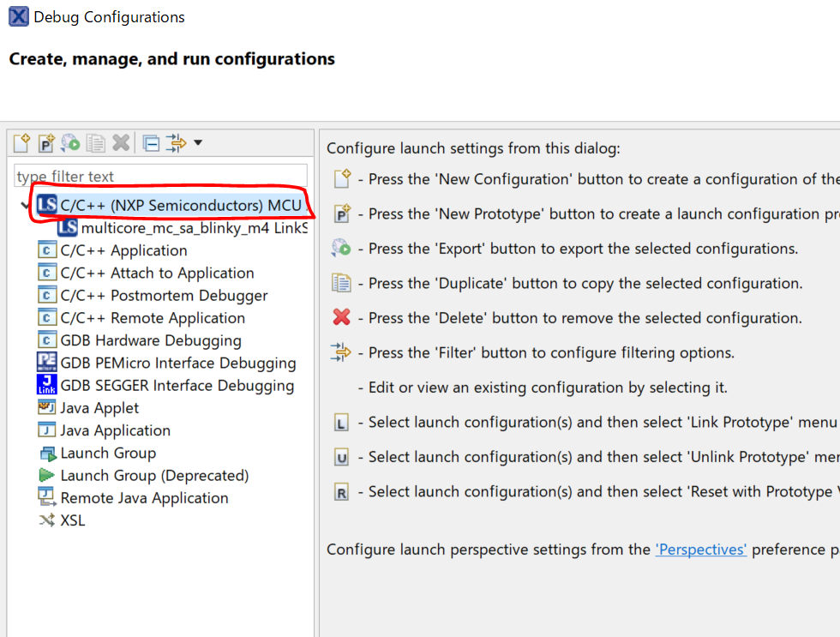The height and width of the screenshot is (637, 840).
Task: Select GDB Hardware Debugging
Action: click(151, 340)
